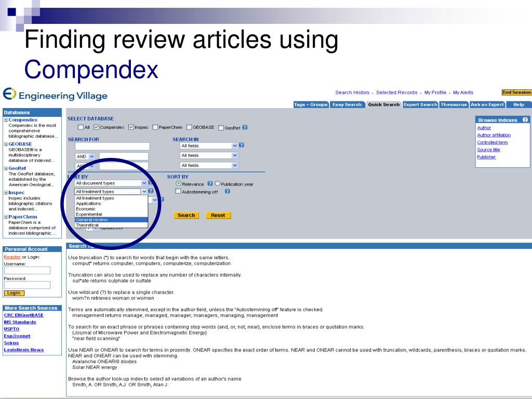
Task: Choose General review treatment type
Action: tap(111, 220)
